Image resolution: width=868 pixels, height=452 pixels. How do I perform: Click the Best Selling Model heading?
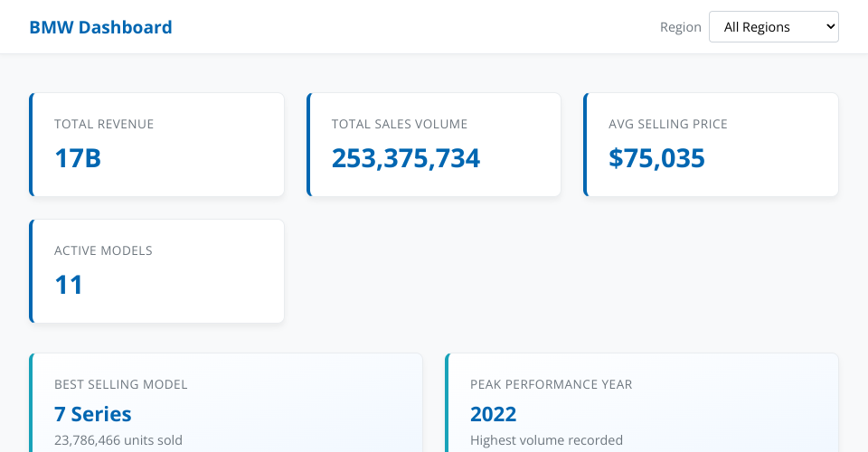120,384
